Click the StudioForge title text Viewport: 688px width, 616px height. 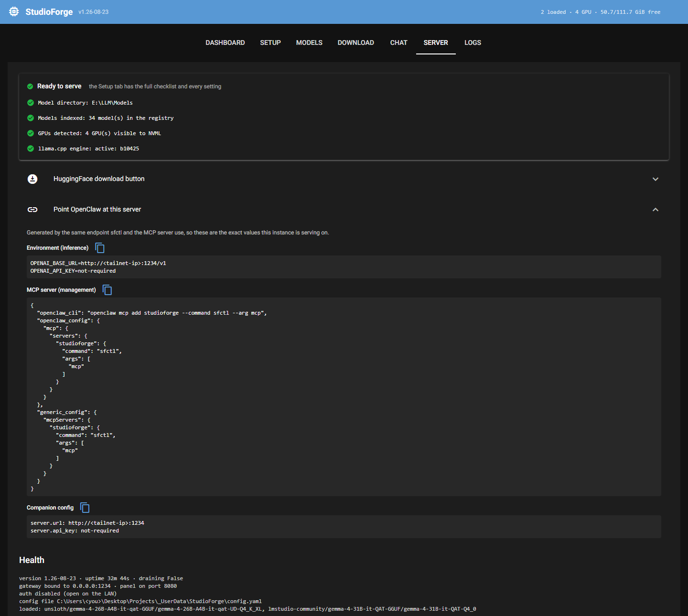pyautogui.click(x=49, y=12)
